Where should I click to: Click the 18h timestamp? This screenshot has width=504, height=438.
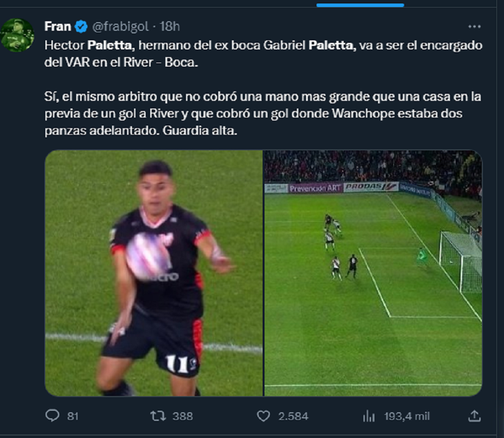[170, 26]
